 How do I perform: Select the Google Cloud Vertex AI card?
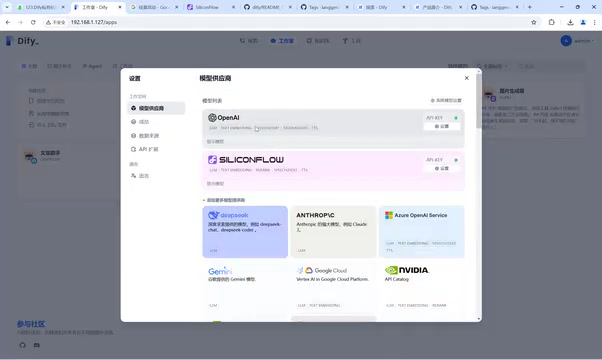333,287
